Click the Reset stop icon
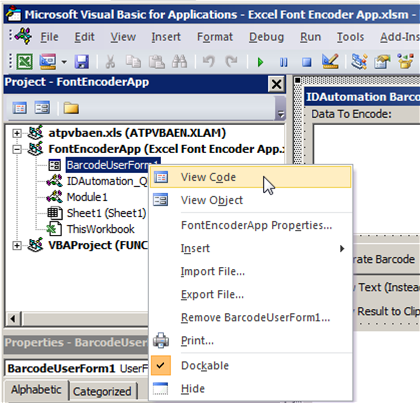The width and height of the screenshot is (420, 403). pyautogui.click(x=307, y=62)
